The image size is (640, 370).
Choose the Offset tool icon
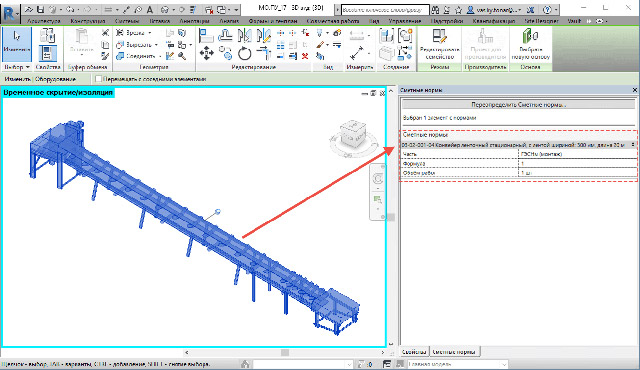[x=225, y=36]
